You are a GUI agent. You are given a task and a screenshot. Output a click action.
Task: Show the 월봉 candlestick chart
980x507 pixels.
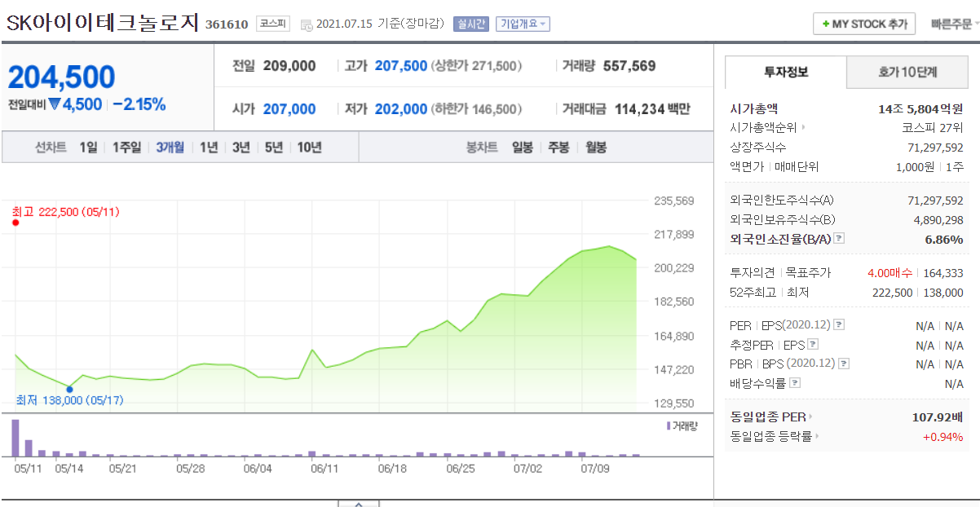point(596,148)
